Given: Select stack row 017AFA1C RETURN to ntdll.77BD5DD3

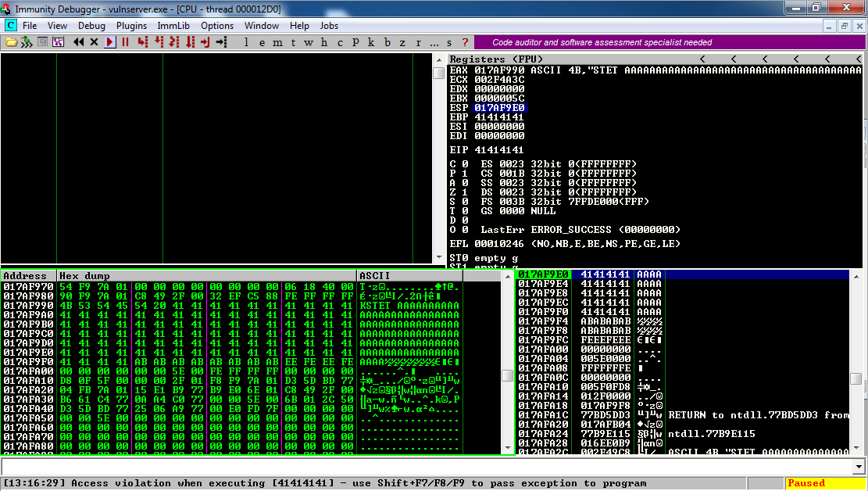Looking at the screenshot, I should point(683,415).
